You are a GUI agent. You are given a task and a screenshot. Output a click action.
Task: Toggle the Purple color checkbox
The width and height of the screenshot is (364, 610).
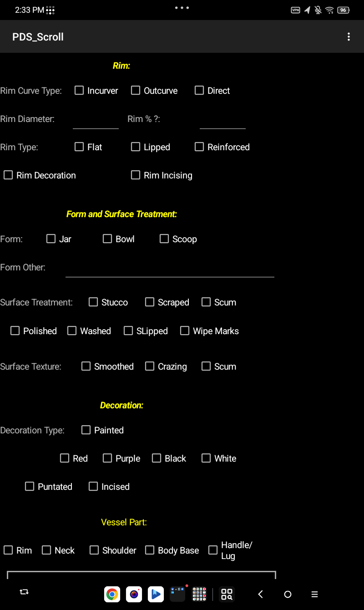point(107,458)
